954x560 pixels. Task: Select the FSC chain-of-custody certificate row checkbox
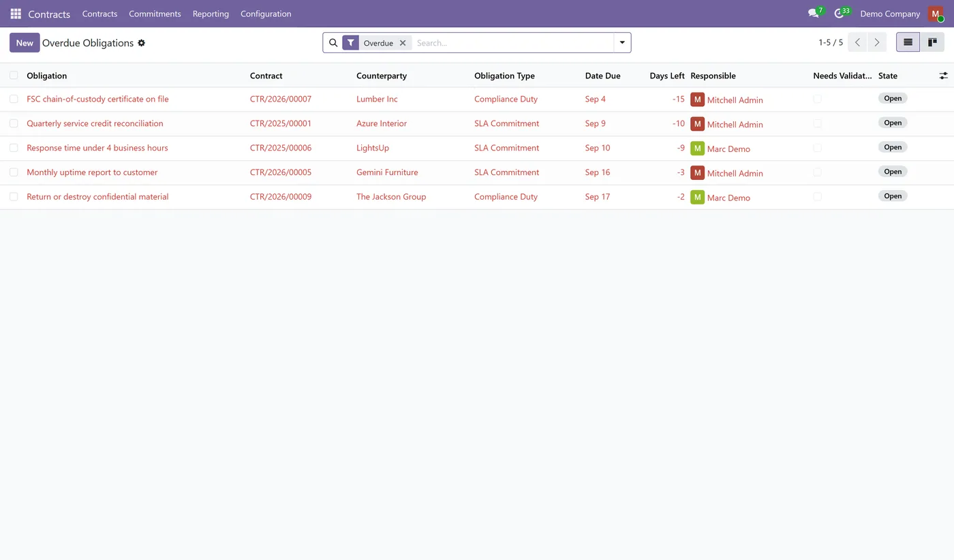pos(14,99)
